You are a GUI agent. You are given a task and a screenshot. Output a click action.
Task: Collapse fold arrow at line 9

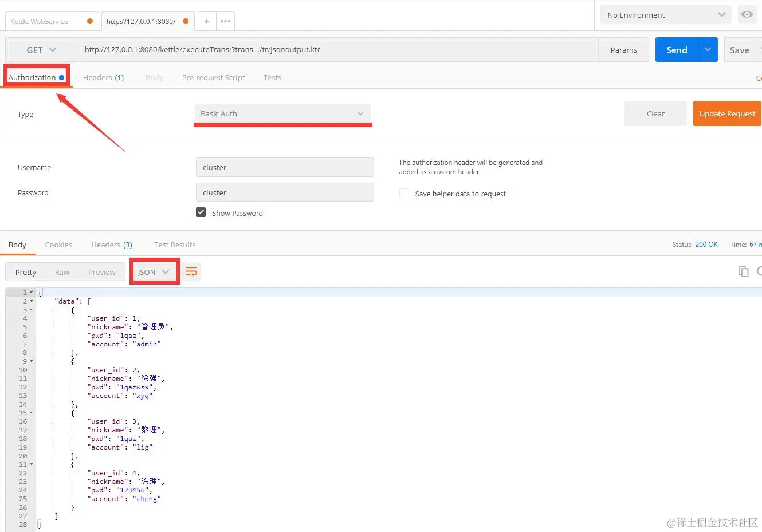pyautogui.click(x=32, y=361)
